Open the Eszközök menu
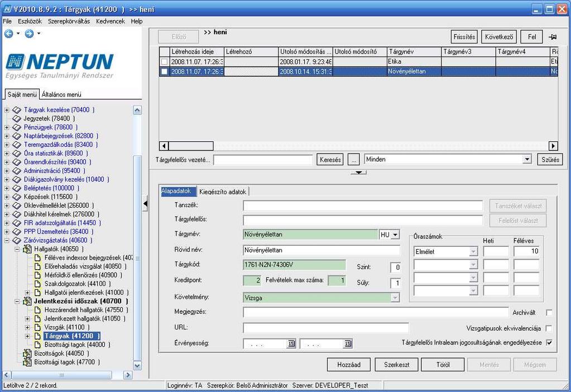The width and height of the screenshot is (571, 392). point(30,21)
